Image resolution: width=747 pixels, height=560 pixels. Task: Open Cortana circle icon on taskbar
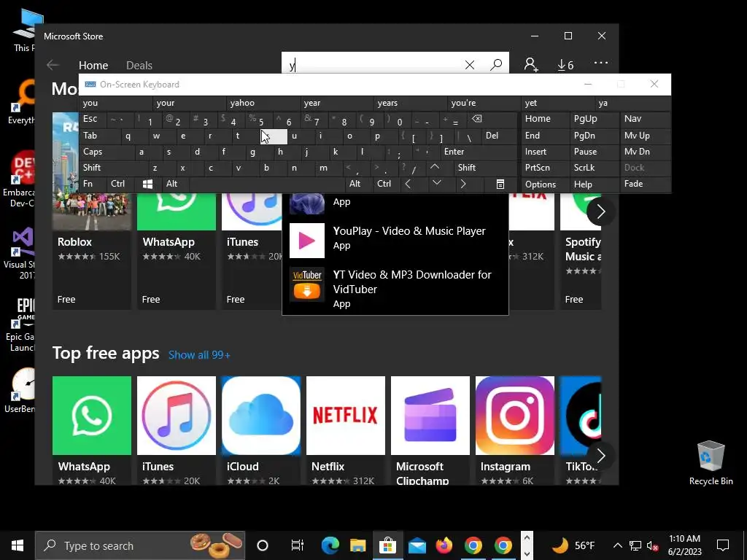[x=263, y=545]
